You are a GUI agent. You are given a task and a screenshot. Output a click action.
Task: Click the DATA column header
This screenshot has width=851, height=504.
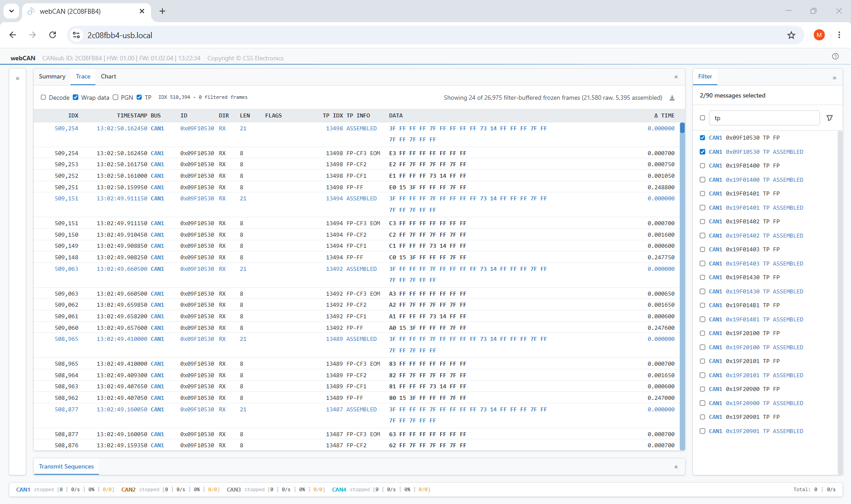click(x=396, y=116)
